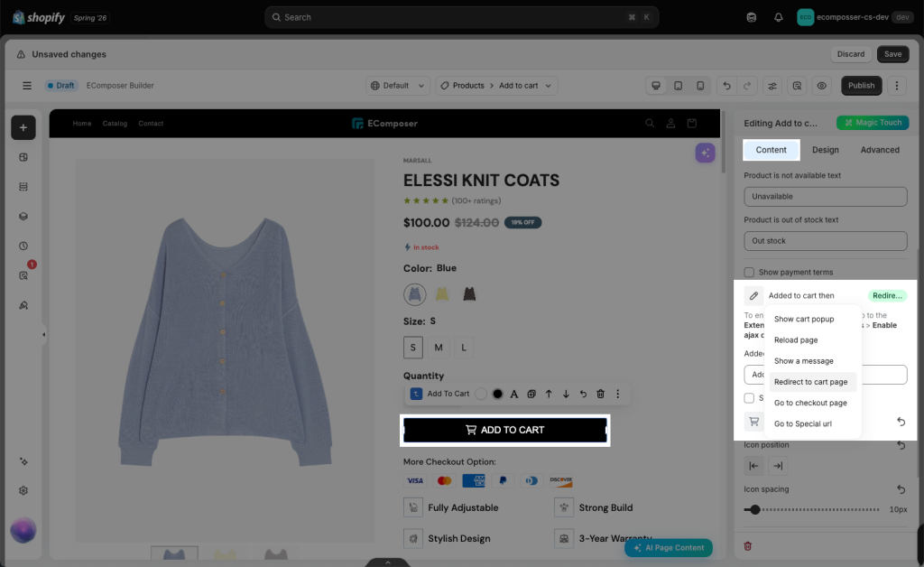This screenshot has width=924, height=567.
Task: Click the Discard button
Action: (x=851, y=53)
